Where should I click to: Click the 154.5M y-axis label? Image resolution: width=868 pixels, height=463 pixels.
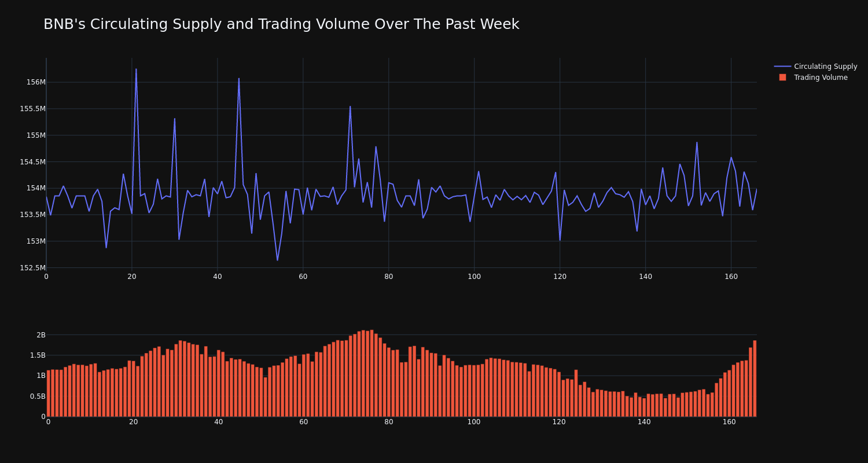point(33,162)
